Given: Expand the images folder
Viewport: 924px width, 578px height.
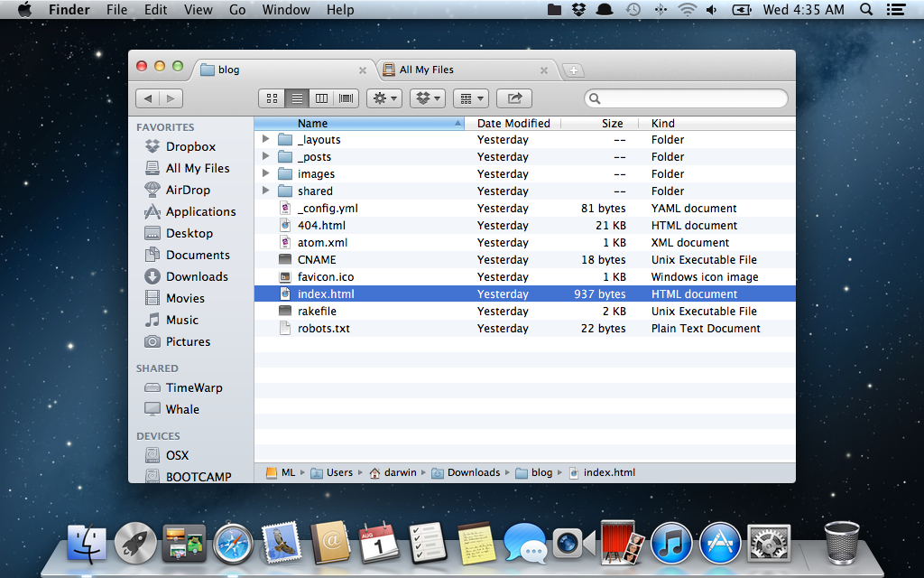Looking at the screenshot, I should point(265,173).
